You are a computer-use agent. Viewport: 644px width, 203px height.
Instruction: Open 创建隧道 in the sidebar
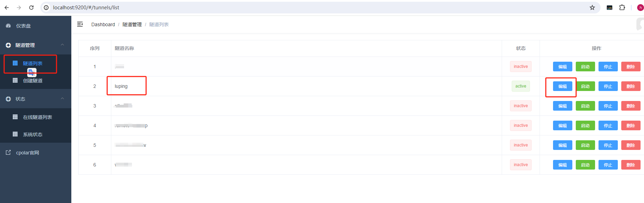(x=33, y=81)
